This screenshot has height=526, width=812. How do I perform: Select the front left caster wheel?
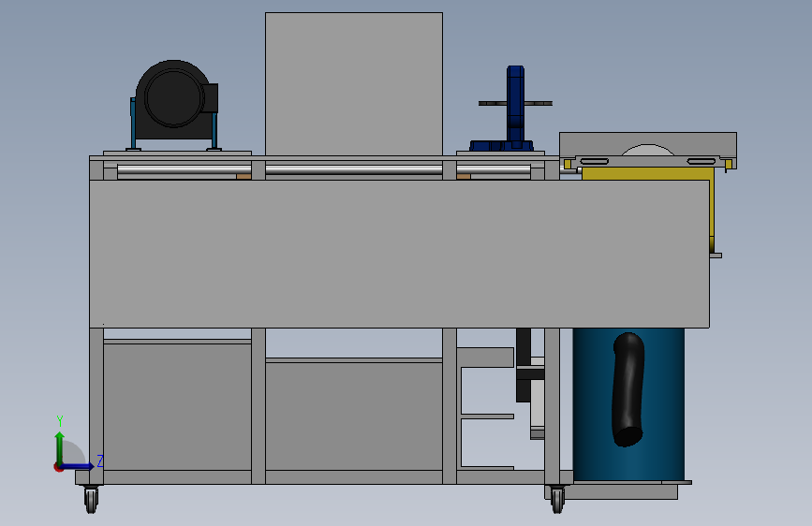click(91, 500)
